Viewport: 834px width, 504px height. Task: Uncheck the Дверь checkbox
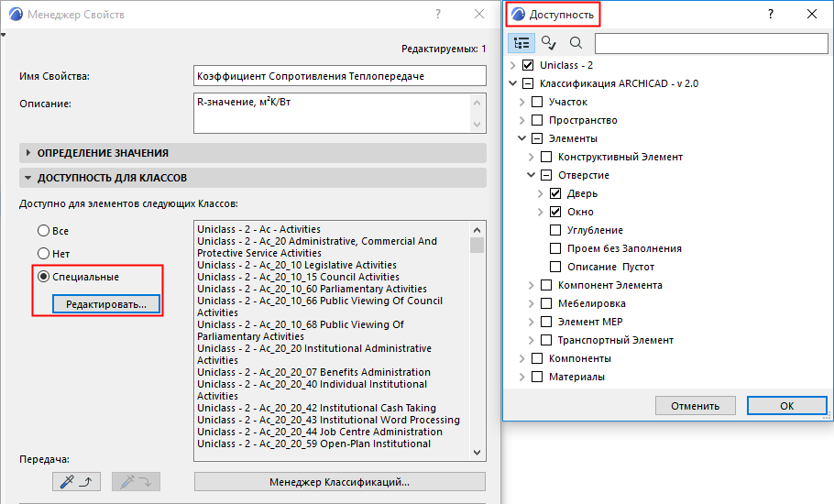(555, 193)
